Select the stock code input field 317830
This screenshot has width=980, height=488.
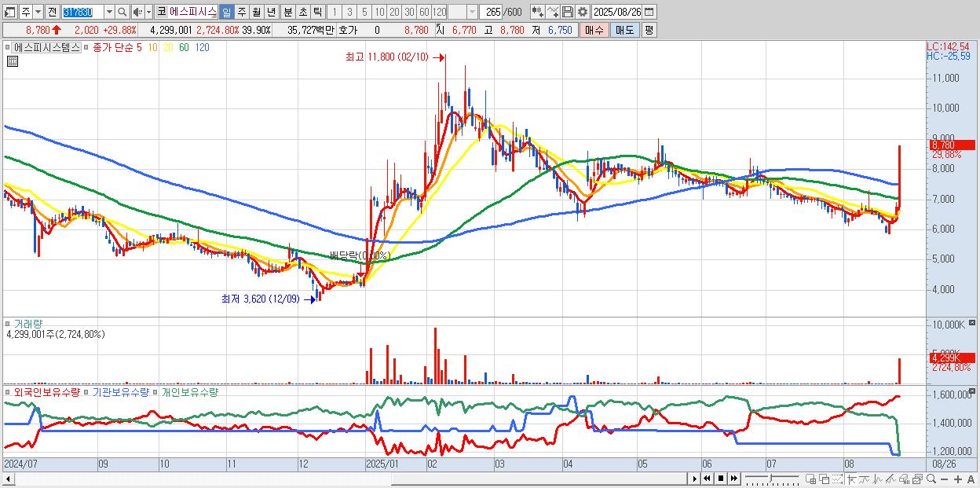tap(82, 13)
